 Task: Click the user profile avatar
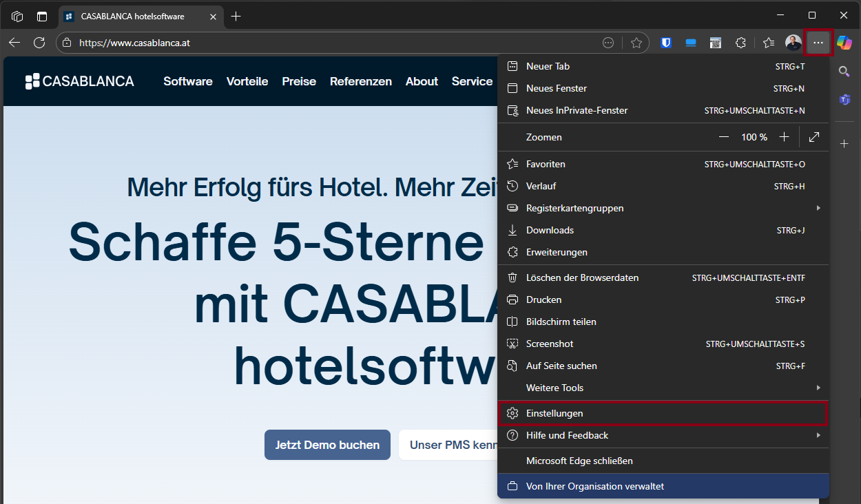(793, 43)
